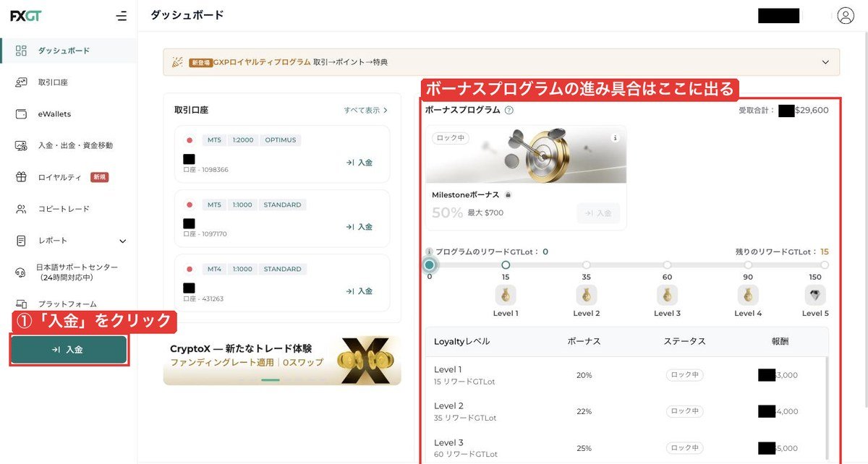Click 入金 for account 1098366
The width and height of the screenshot is (868, 464).
359,163
